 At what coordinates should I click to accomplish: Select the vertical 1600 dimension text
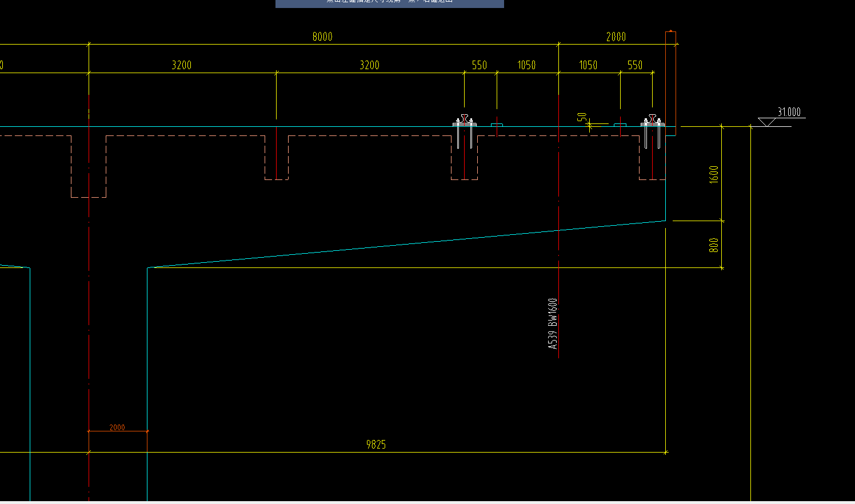pyautogui.click(x=714, y=174)
